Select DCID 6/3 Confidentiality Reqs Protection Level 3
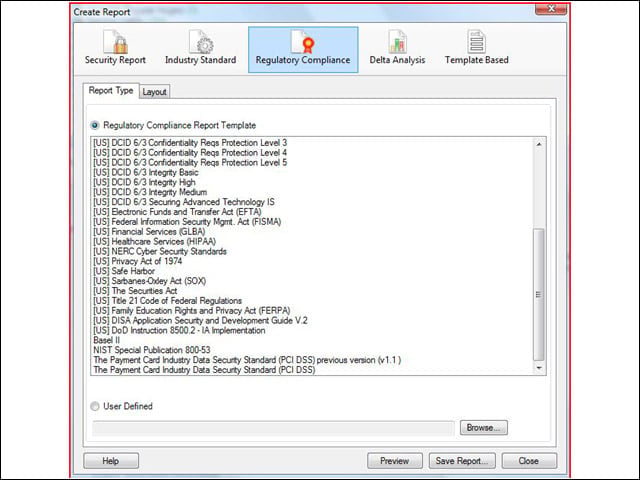The image size is (640, 480). click(190, 143)
